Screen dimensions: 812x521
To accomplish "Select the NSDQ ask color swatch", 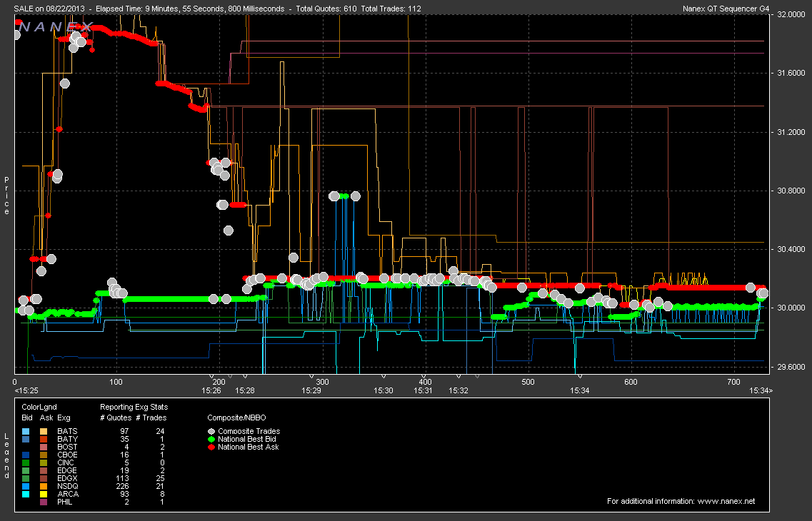I will [x=44, y=486].
